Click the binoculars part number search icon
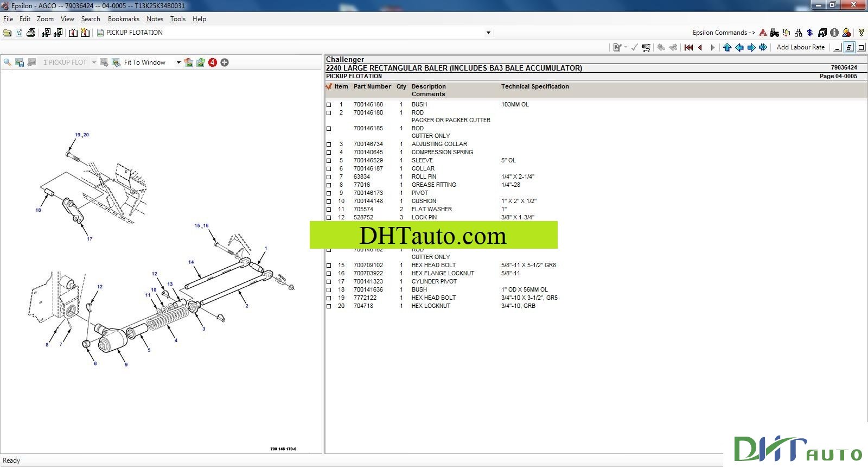This screenshot has width=868, height=467. point(46,33)
